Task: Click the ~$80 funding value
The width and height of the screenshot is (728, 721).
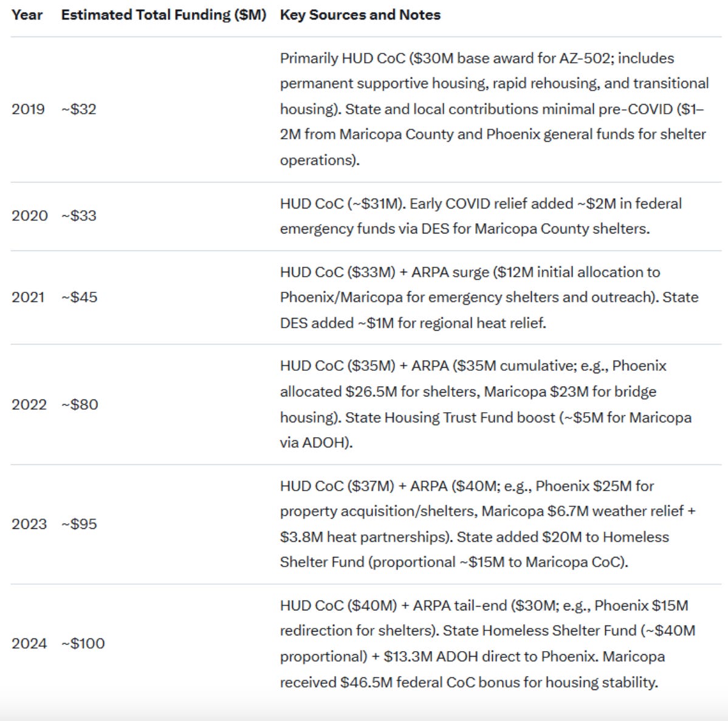Action: point(80,405)
